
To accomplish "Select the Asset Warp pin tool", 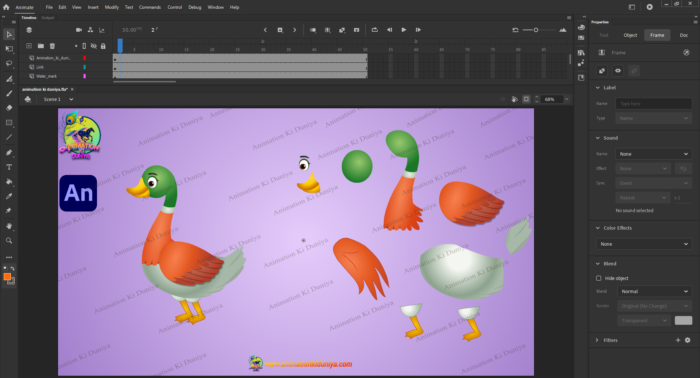I will coord(9,210).
